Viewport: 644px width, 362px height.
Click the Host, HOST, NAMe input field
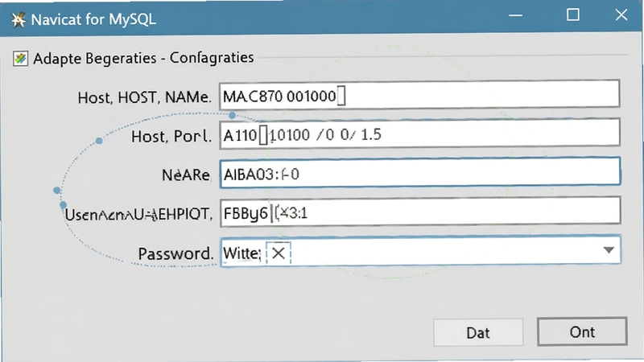[419, 94]
